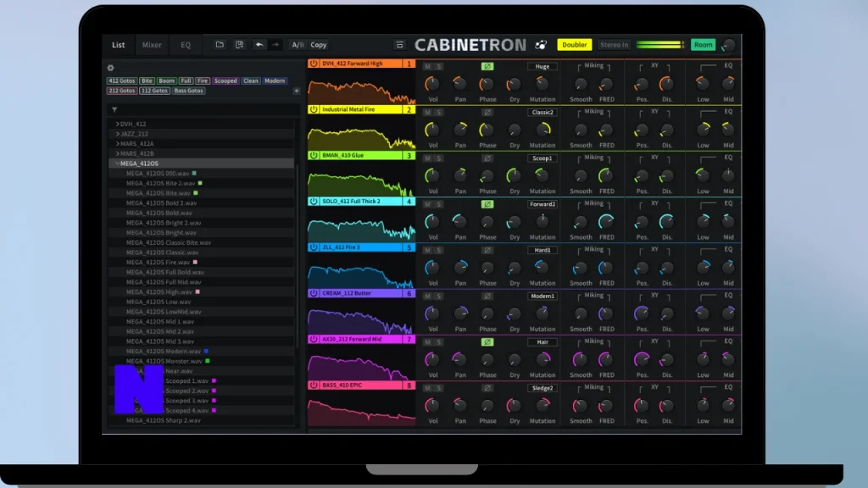Select the Bass Gotos tag
The width and height of the screenshot is (868, 488).
coord(188,91)
